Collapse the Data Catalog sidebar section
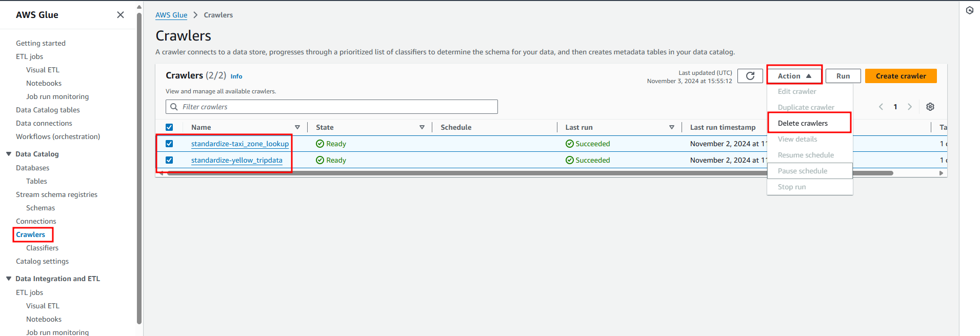980x336 pixels. pyautogui.click(x=9, y=154)
